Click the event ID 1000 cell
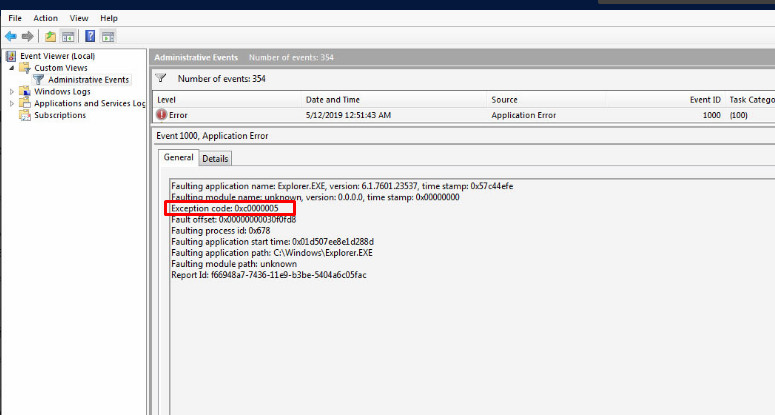Viewport: 775px width, 415px height. click(x=711, y=115)
